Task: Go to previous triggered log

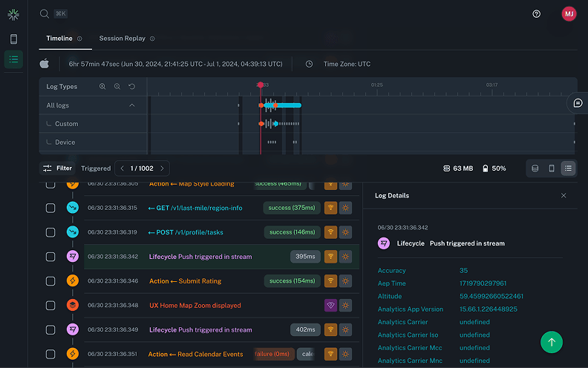Action: (x=122, y=168)
